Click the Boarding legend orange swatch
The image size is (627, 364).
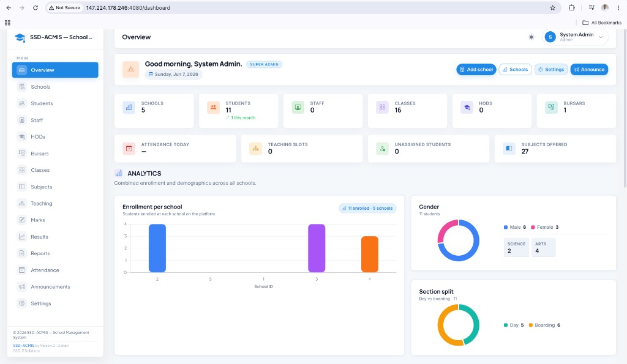[531, 325]
